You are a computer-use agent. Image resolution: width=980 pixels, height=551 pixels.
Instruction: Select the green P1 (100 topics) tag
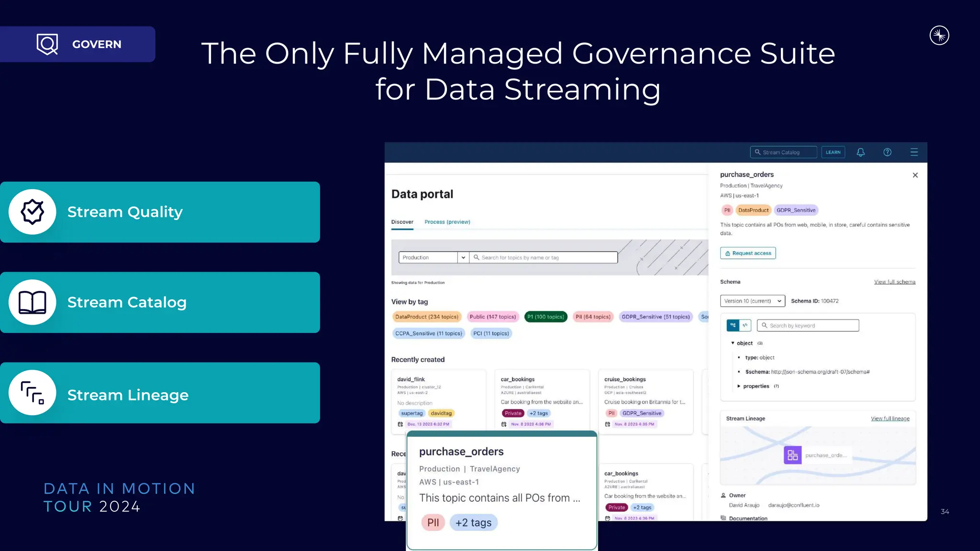coord(546,317)
